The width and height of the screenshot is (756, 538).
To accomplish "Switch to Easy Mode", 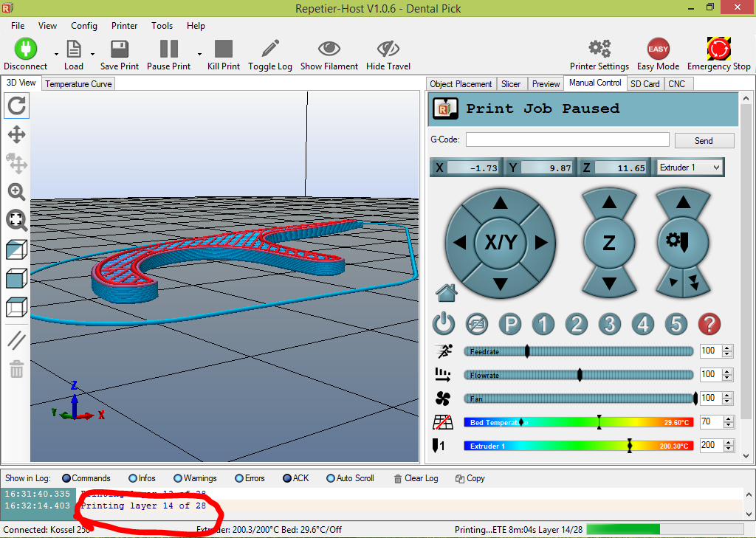I will [x=658, y=49].
